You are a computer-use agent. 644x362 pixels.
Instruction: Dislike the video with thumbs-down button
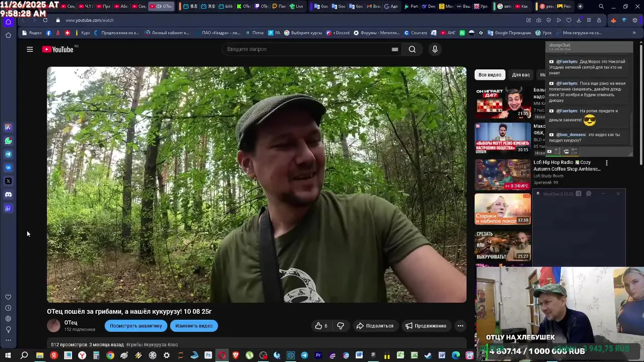(x=340, y=326)
